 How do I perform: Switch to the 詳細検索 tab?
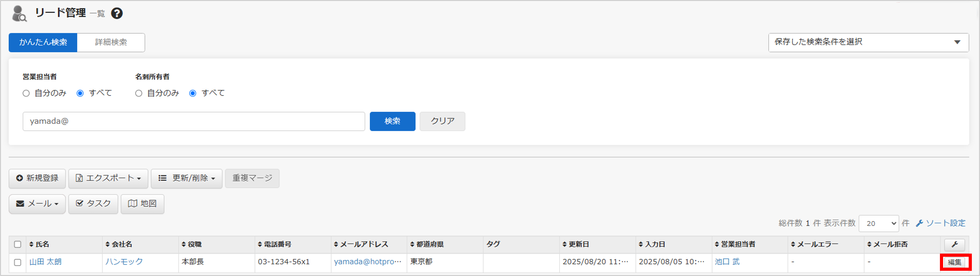111,42
